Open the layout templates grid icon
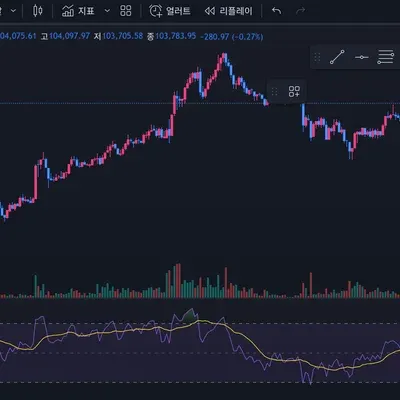 click(x=126, y=11)
